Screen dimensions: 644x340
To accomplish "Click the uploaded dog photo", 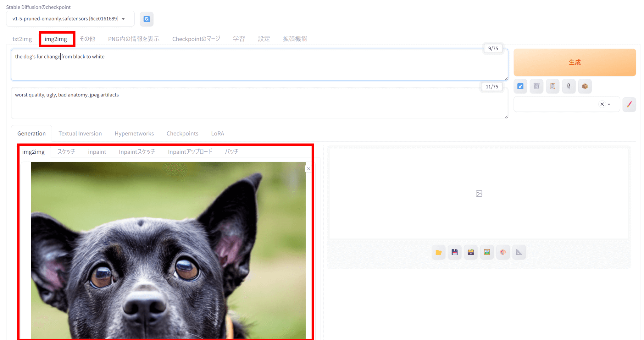I will (168, 250).
